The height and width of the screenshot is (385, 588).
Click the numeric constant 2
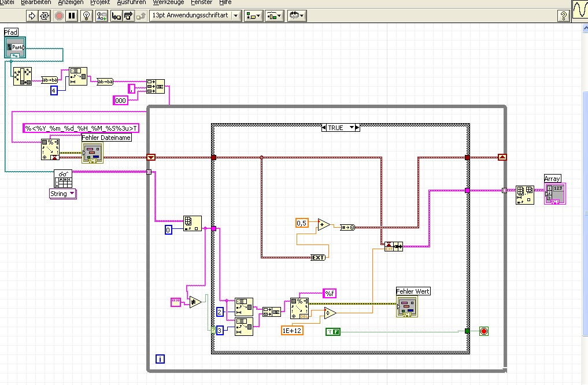(220, 311)
